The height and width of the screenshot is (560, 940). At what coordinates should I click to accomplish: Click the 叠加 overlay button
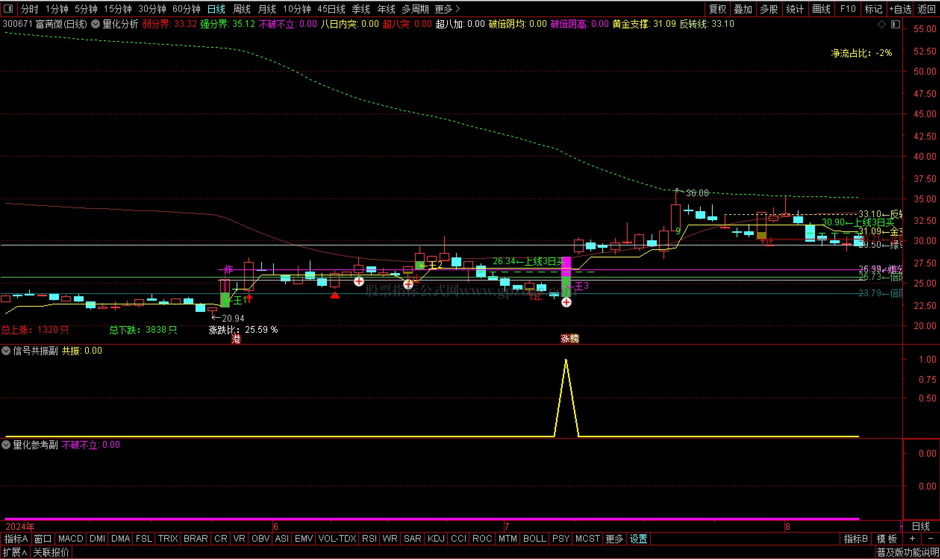point(743,9)
